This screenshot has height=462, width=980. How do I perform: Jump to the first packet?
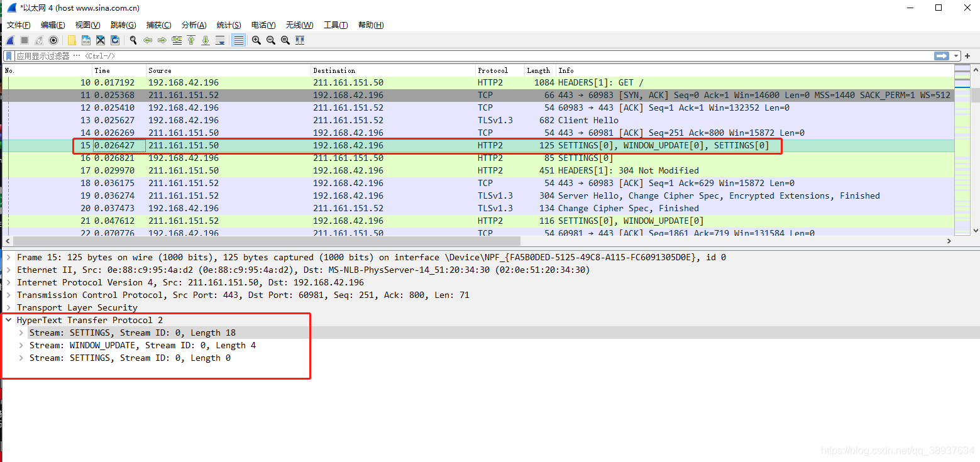191,40
